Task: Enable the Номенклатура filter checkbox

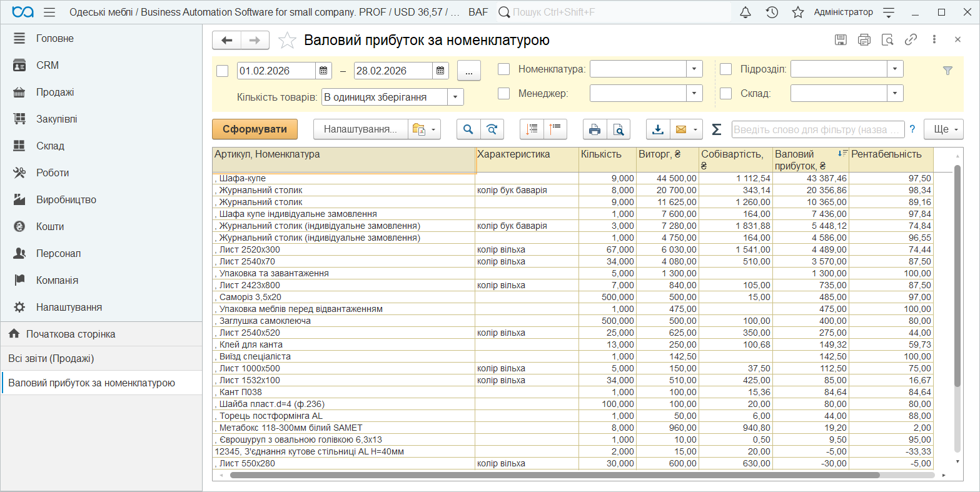Action: pyautogui.click(x=504, y=69)
